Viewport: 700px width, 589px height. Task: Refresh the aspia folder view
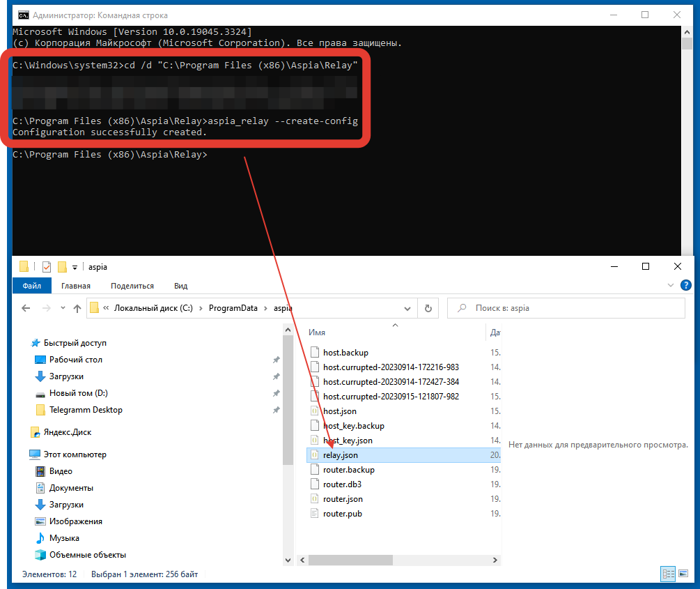pos(428,308)
